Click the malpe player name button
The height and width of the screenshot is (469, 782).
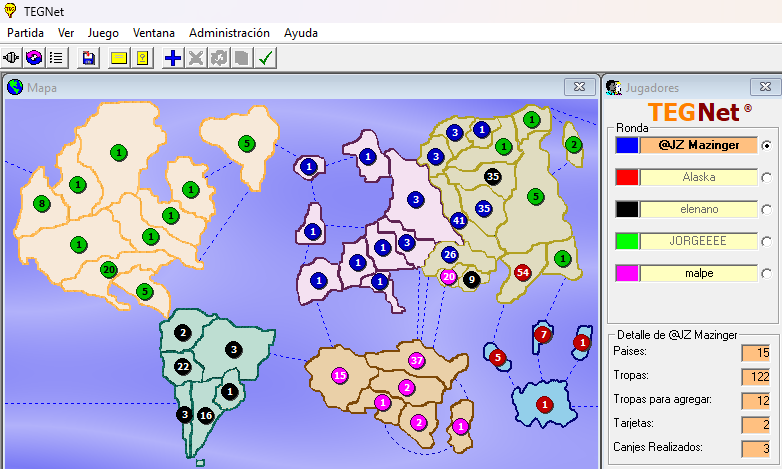click(699, 273)
